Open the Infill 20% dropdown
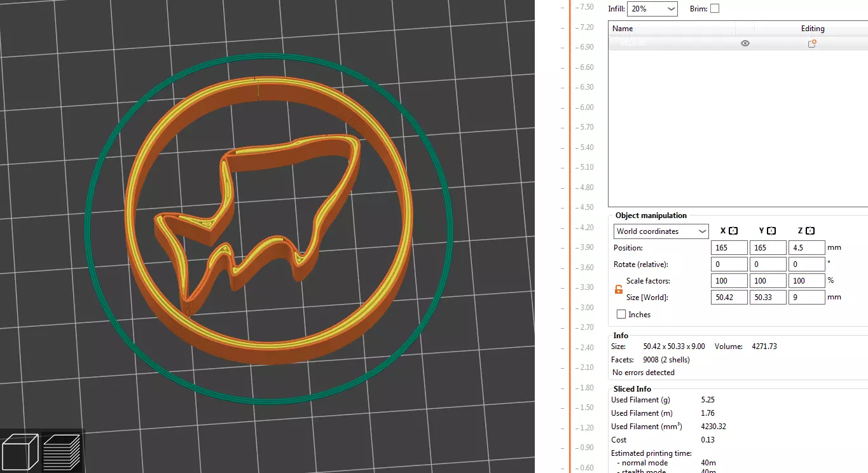This screenshot has width=868, height=473. point(652,9)
